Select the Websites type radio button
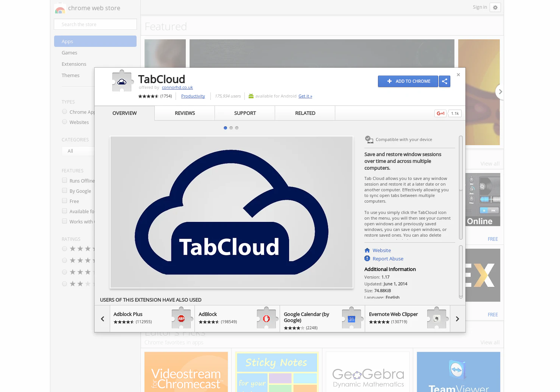 [x=65, y=122]
